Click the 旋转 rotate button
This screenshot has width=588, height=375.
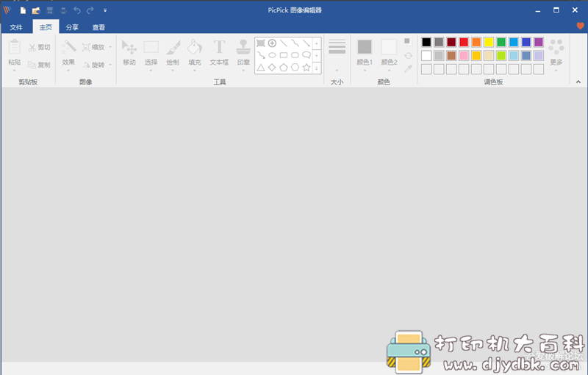click(x=93, y=65)
